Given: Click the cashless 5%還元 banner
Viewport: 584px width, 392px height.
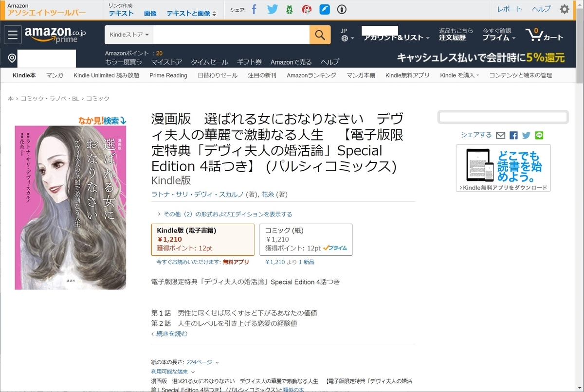Looking at the screenshot, I should [x=481, y=57].
